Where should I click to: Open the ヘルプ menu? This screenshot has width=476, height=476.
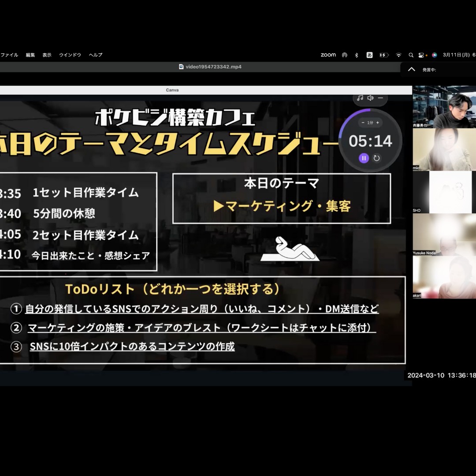tap(95, 55)
